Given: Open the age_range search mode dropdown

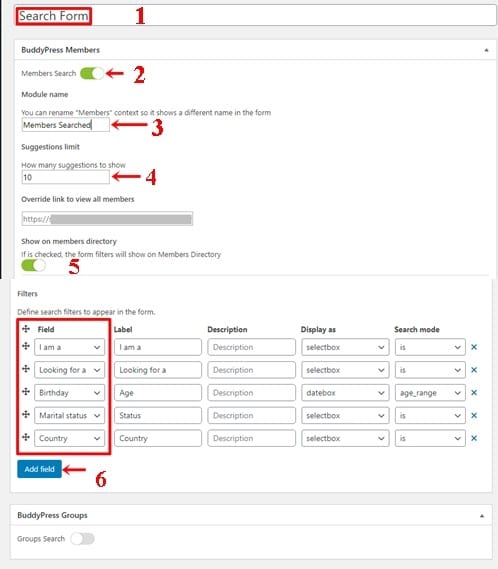Looking at the screenshot, I should (x=430, y=393).
